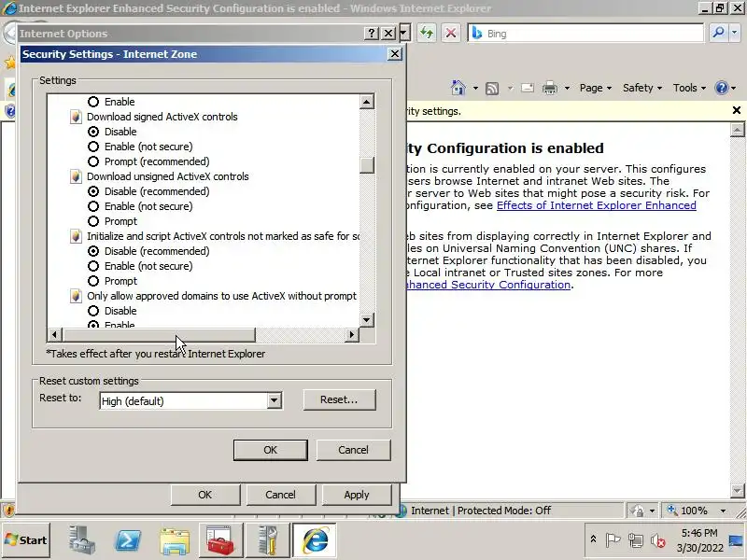
Task: Click the shield icon beside Download signed ActiveX
Action: pyautogui.click(x=76, y=117)
